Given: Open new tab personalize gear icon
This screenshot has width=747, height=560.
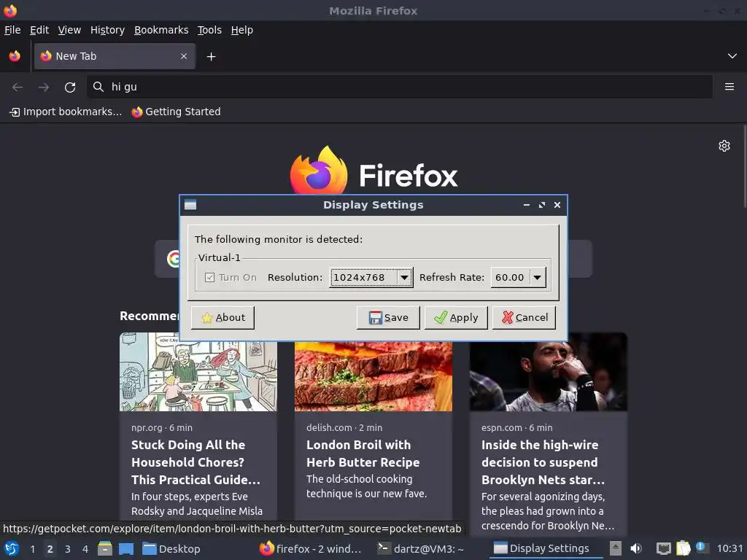Looking at the screenshot, I should [724, 146].
